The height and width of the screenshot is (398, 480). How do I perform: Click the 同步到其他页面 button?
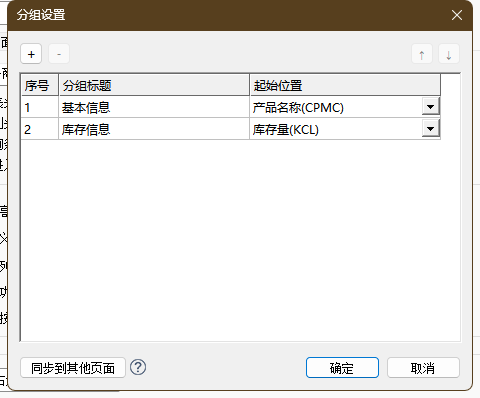[x=73, y=368]
